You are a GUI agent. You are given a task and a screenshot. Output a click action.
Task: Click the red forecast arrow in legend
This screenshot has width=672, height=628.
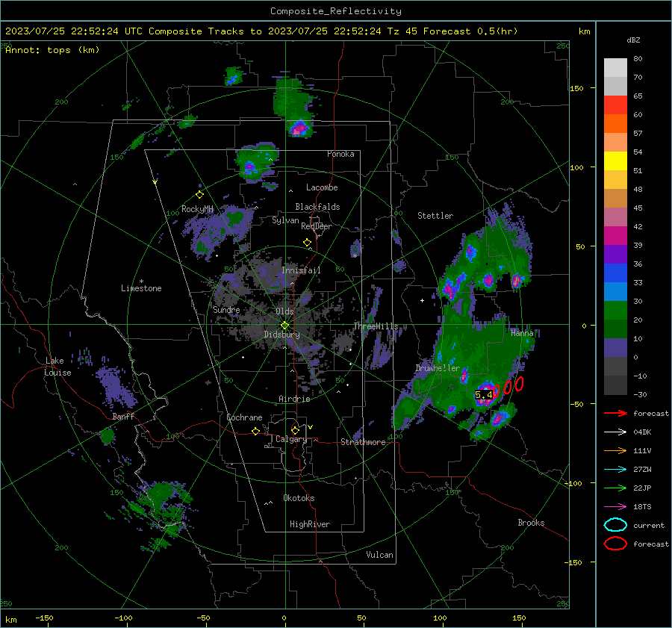pyautogui.click(x=615, y=413)
